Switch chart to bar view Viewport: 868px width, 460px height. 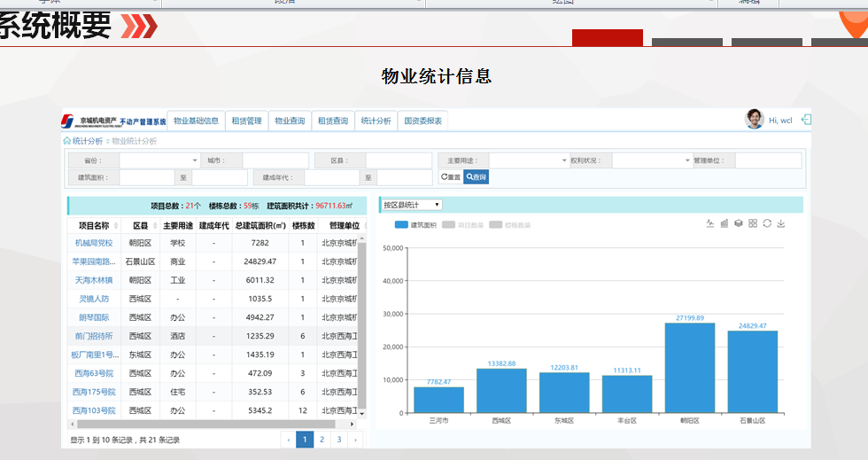click(x=725, y=223)
